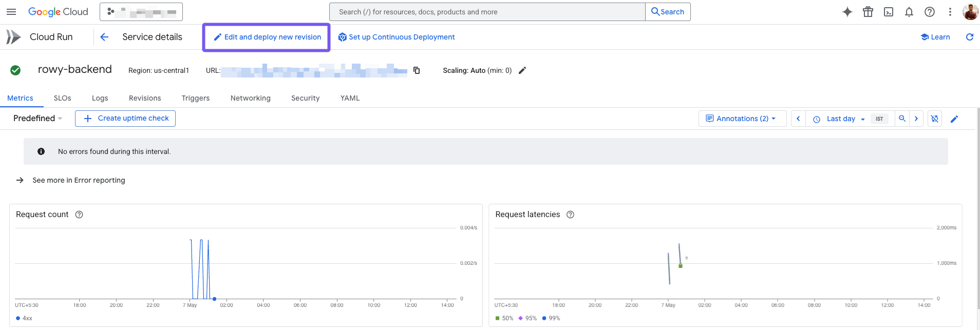Switch to the SLOs tab
The image size is (980, 330).
pos(63,98)
